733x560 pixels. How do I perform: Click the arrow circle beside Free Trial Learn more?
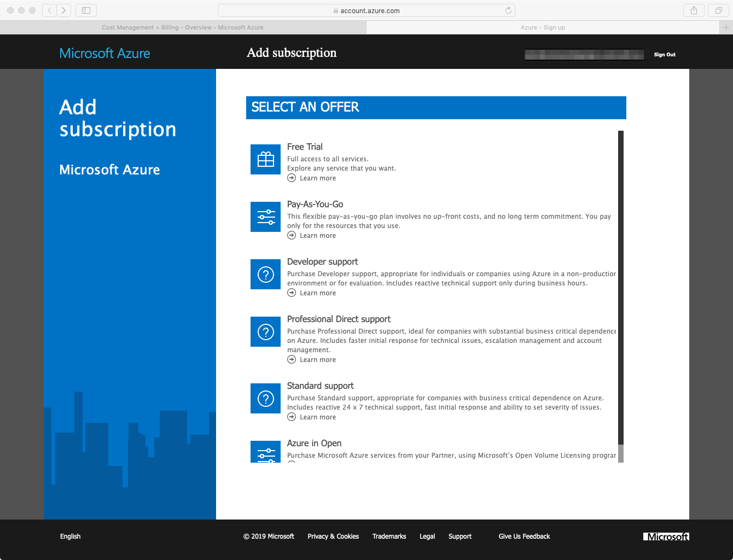(x=292, y=178)
